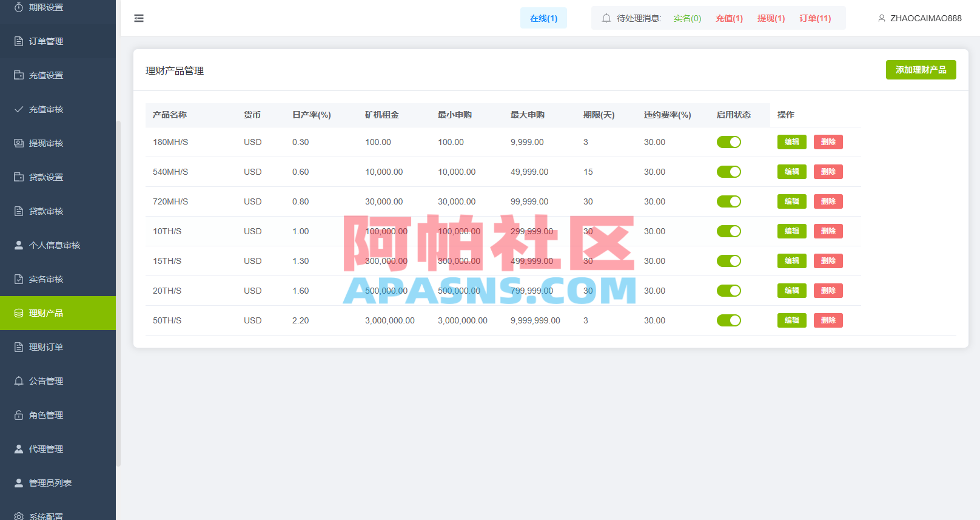Viewport: 980px width, 520px height.
Task: Toggle enabled status for 540MH/S product
Action: pyautogui.click(x=729, y=172)
